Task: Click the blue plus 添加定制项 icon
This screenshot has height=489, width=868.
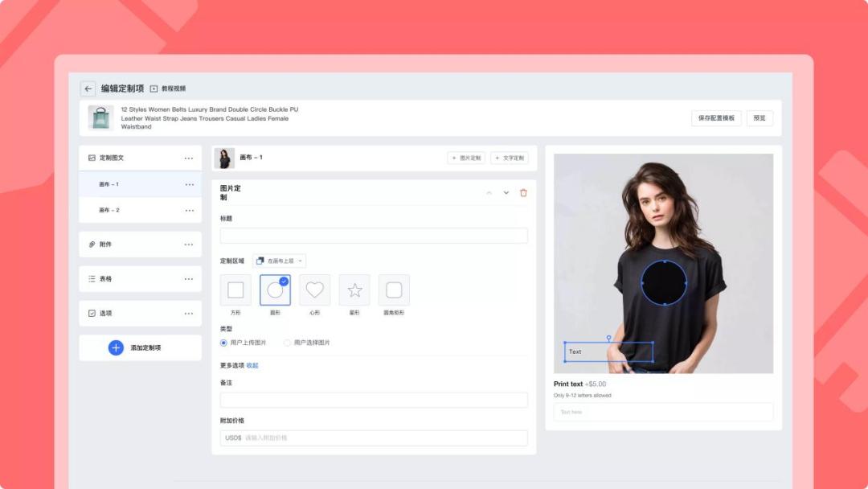Action: [x=116, y=347]
